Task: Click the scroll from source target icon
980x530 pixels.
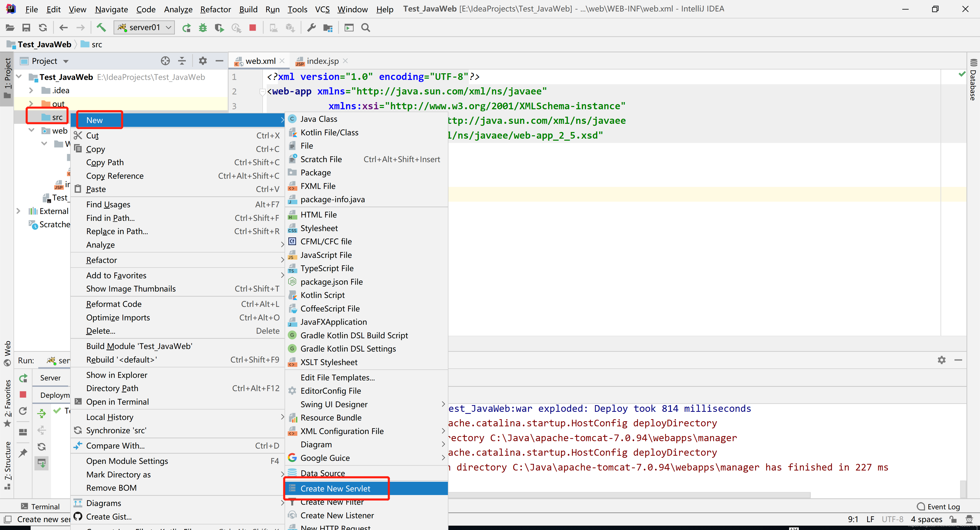Action: click(165, 61)
